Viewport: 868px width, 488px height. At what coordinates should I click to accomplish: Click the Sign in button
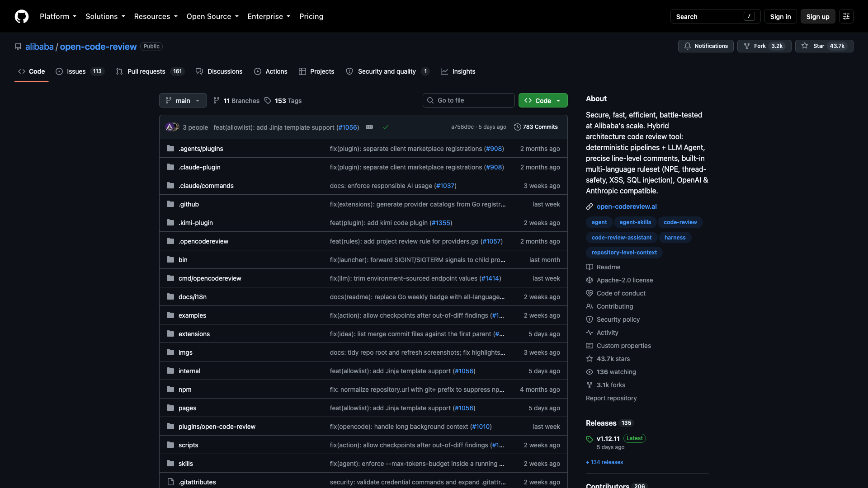tap(780, 16)
